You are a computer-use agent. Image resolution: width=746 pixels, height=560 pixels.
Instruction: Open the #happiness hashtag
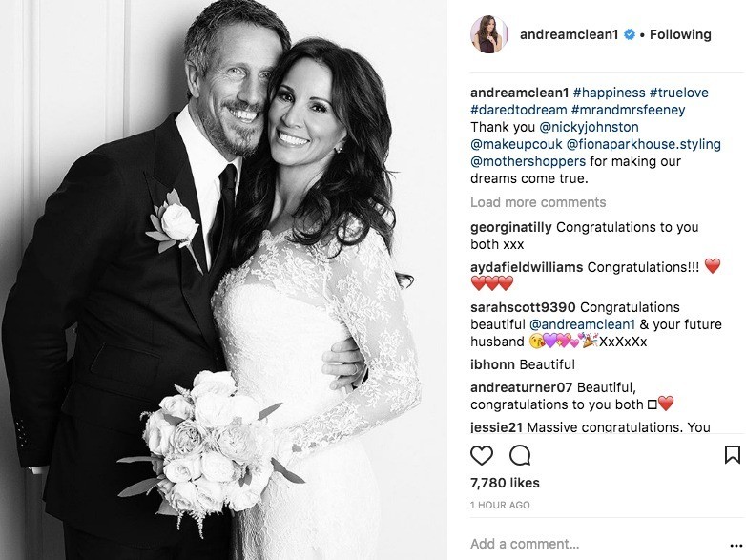[x=609, y=93]
